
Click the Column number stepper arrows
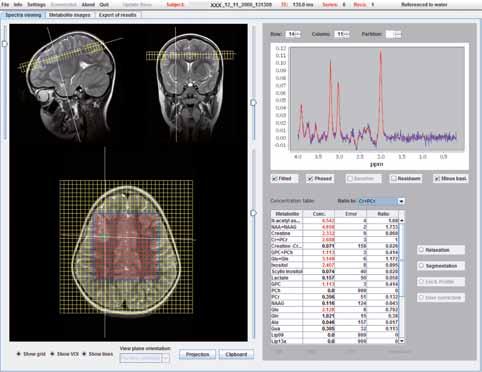(347, 34)
